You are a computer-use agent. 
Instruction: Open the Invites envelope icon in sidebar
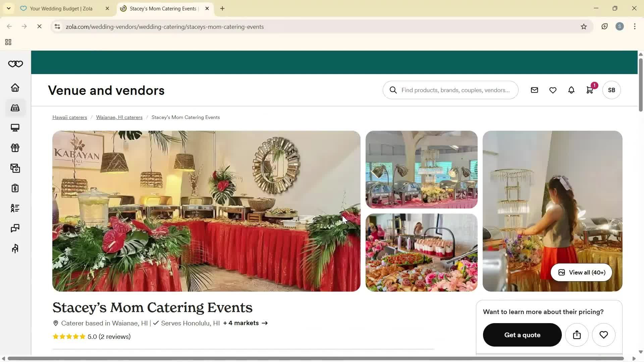click(15, 168)
